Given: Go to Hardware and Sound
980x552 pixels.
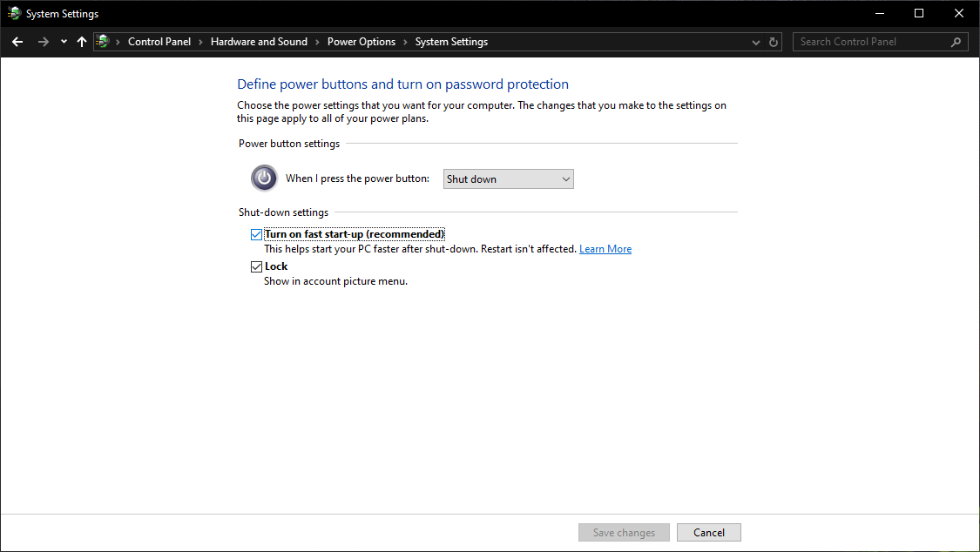Looking at the screenshot, I should [x=259, y=41].
